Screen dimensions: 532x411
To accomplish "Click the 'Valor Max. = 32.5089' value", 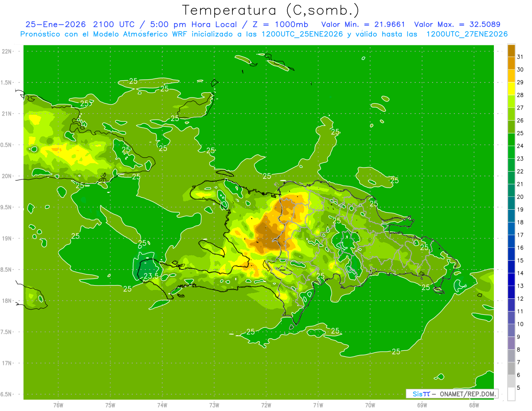I will click(x=457, y=24).
